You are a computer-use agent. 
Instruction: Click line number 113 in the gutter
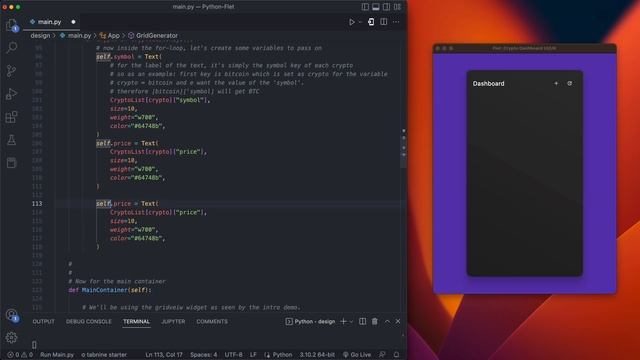point(37,203)
